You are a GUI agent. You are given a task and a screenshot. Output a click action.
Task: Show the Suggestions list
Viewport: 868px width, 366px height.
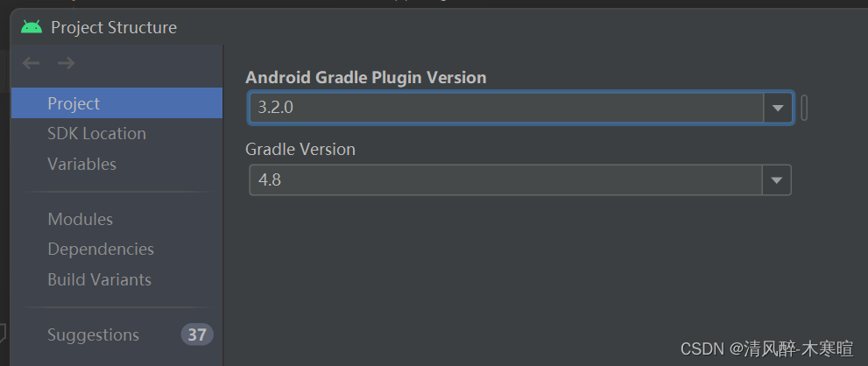94,335
